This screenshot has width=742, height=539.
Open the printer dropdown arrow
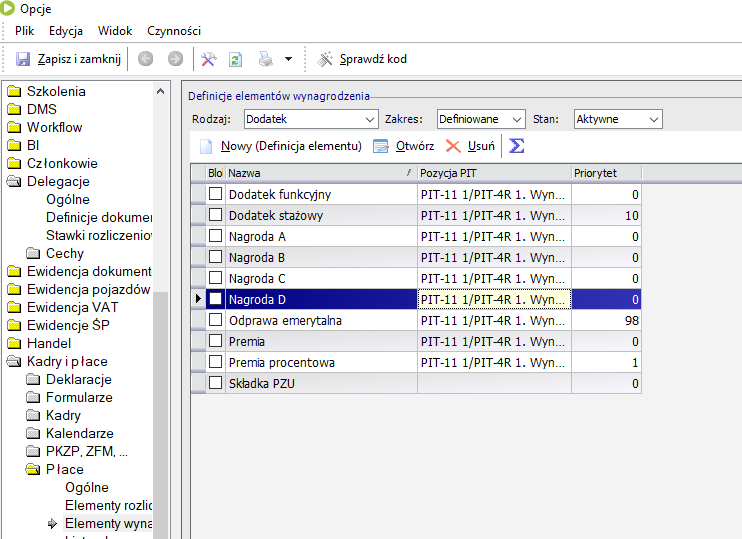coord(288,59)
